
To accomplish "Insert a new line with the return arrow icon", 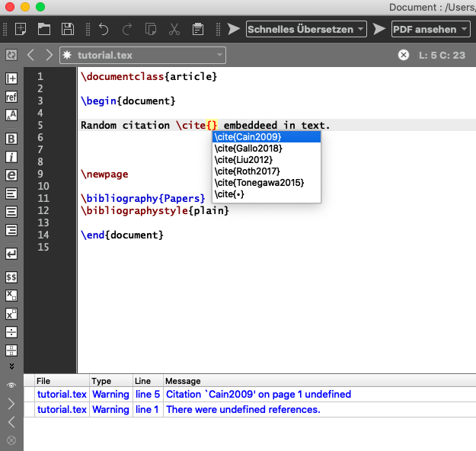I will pyautogui.click(x=11, y=254).
